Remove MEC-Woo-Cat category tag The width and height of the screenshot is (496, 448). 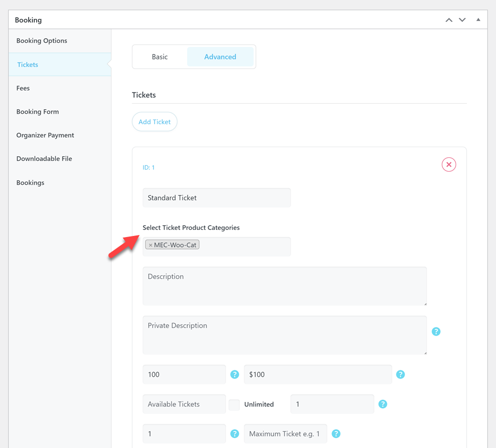pyautogui.click(x=150, y=245)
